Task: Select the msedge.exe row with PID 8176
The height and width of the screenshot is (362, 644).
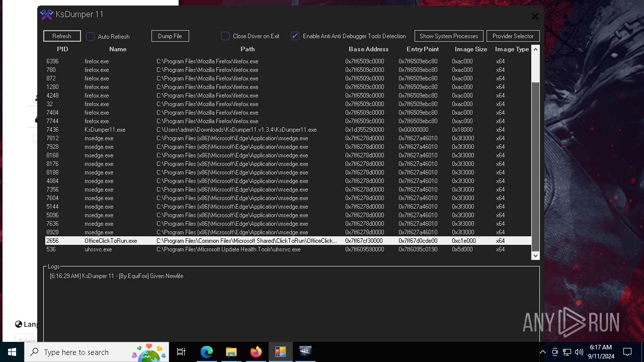Action: (288, 164)
